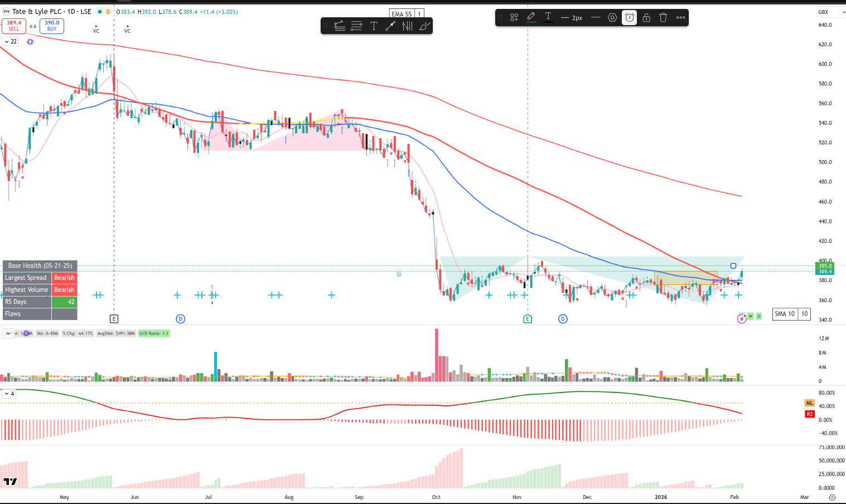Click the alarm clock alert icon
Viewport: 846px width, 504px height.
(x=629, y=18)
